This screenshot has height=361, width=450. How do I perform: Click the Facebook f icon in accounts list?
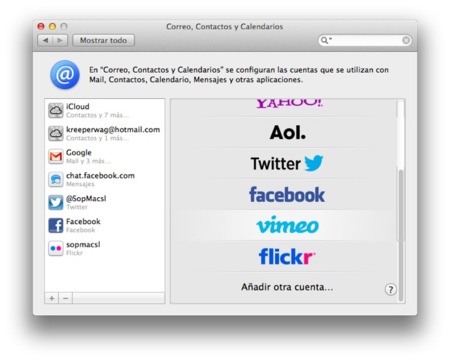(55, 226)
